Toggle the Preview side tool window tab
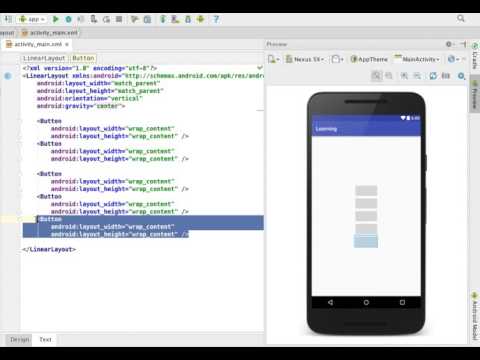 (475, 94)
